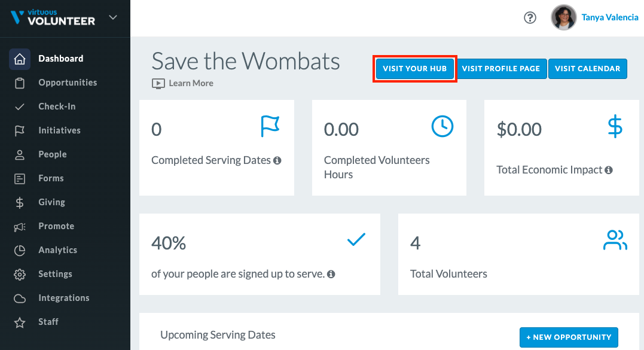Click the Settings gear icon
The image size is (644, 350).
click(x=20, y=275)
